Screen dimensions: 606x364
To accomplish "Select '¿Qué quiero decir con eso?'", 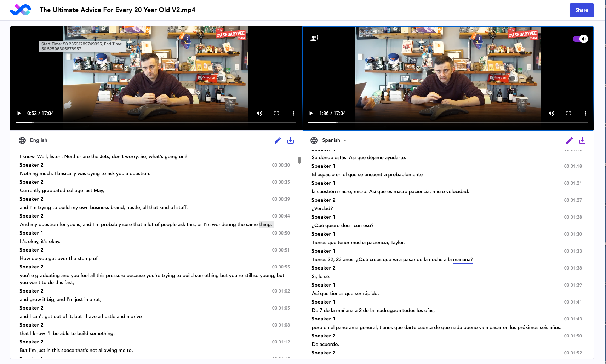I will pyautogui.click(x=343, y=225).
